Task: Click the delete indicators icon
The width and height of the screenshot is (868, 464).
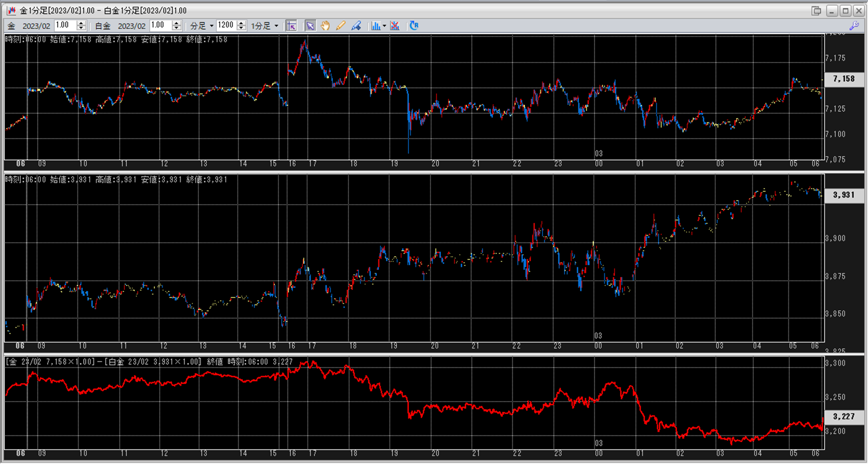Action: tap(395, 26)
